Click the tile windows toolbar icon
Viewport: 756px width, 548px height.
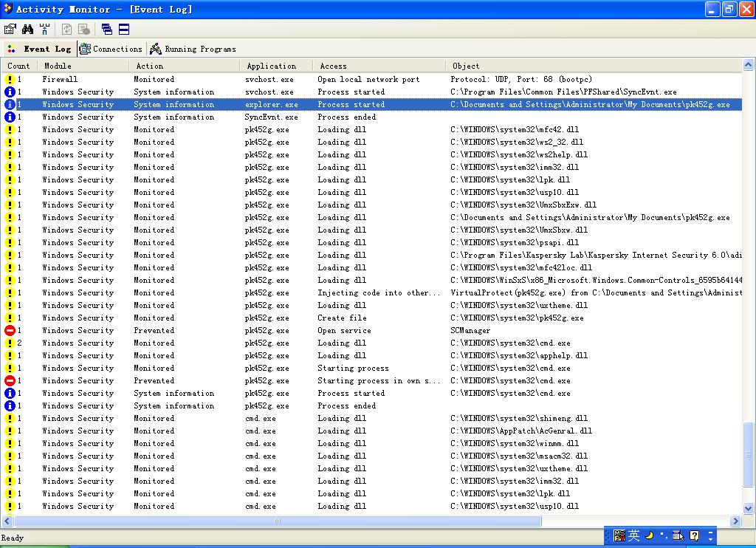124,30
